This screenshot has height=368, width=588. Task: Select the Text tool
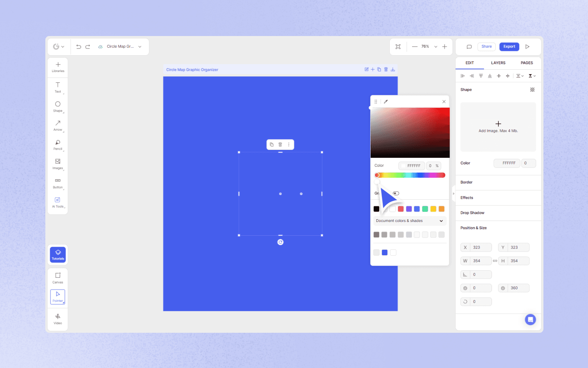pyautogui.click(x=57, y=87)
